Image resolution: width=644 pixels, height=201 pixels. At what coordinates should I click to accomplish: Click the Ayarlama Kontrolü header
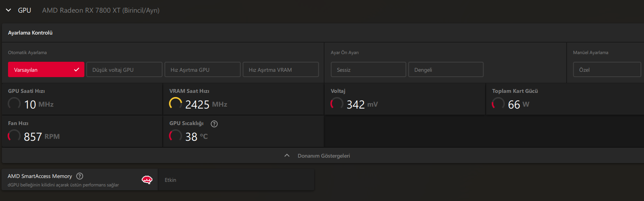(x=30, y=33)
